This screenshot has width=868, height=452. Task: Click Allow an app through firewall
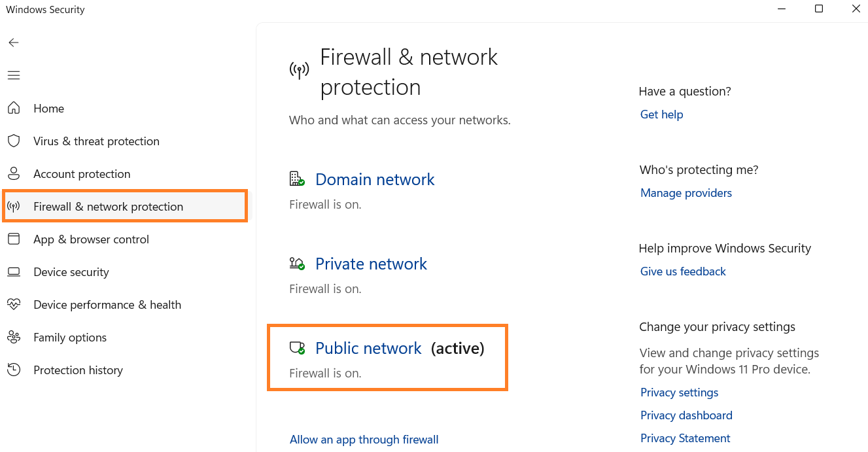(x=364, y=440)
